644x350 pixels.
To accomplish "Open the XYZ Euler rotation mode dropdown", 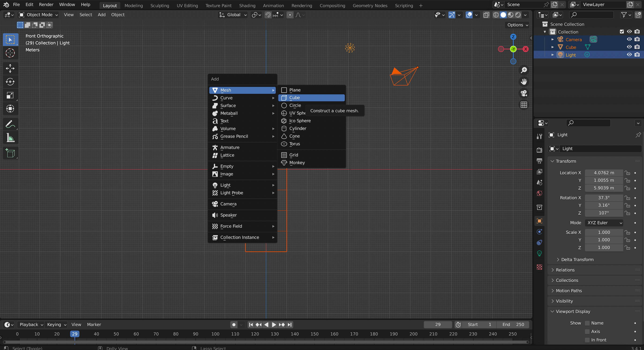I will tap(604, 223).
